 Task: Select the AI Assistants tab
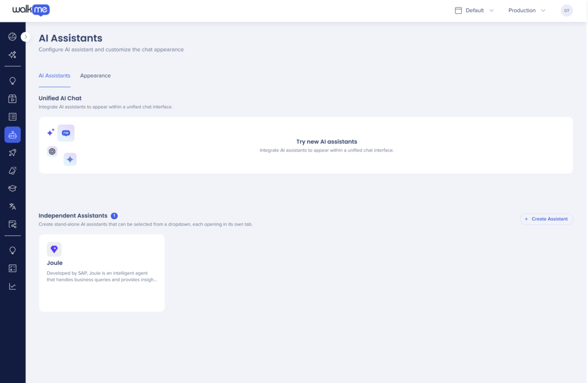click(x=54, y=76)
